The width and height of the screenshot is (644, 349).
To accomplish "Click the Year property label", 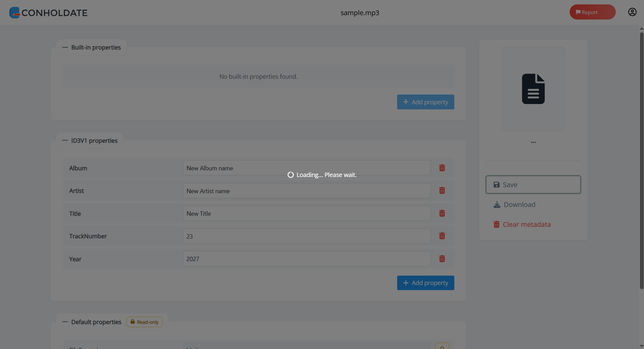I will 75,259.
